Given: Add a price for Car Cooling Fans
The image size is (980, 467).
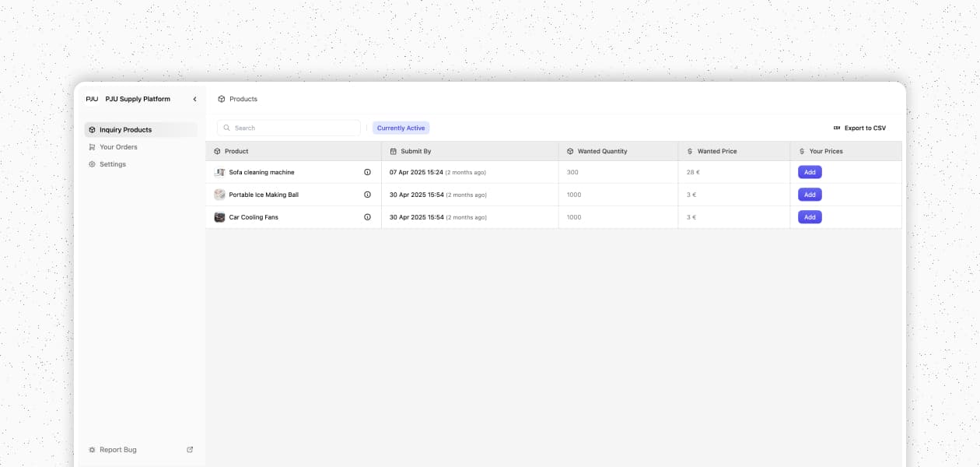Looking at the screenshot, I should [x=809, y=217].
